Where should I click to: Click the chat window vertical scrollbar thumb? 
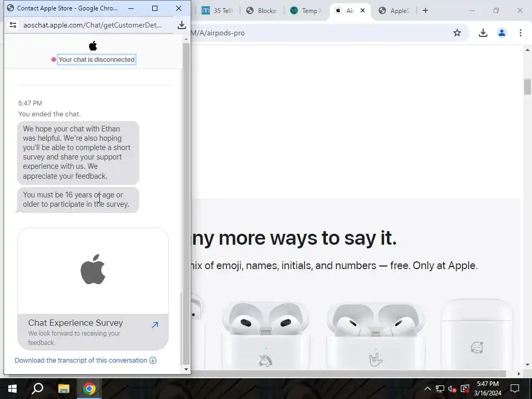click(x=186, y=203)
